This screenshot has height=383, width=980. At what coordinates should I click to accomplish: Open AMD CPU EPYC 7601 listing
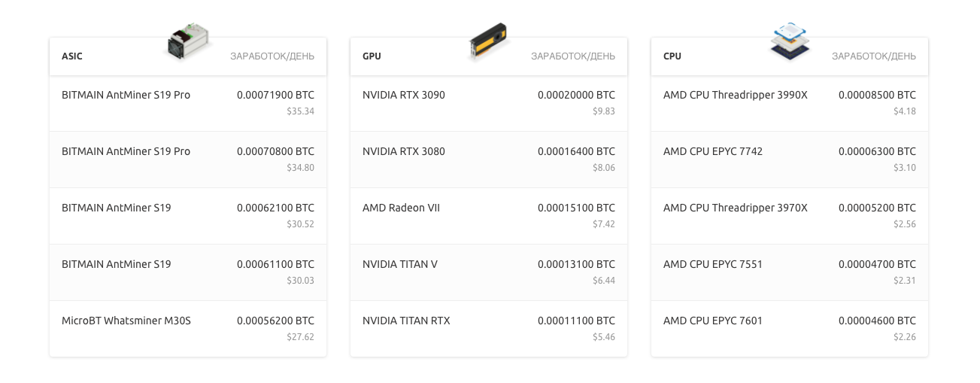coord(713,321)
